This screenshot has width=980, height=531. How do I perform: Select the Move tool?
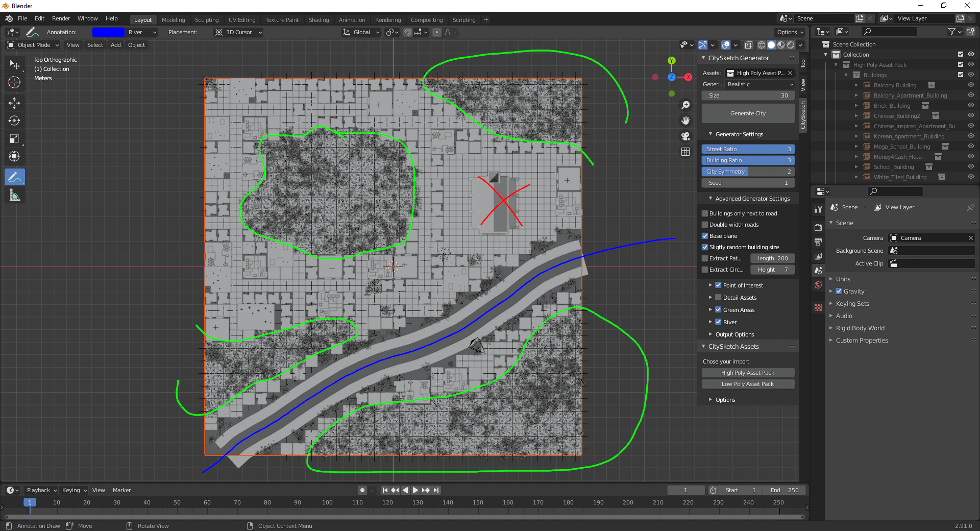[14, 103]
